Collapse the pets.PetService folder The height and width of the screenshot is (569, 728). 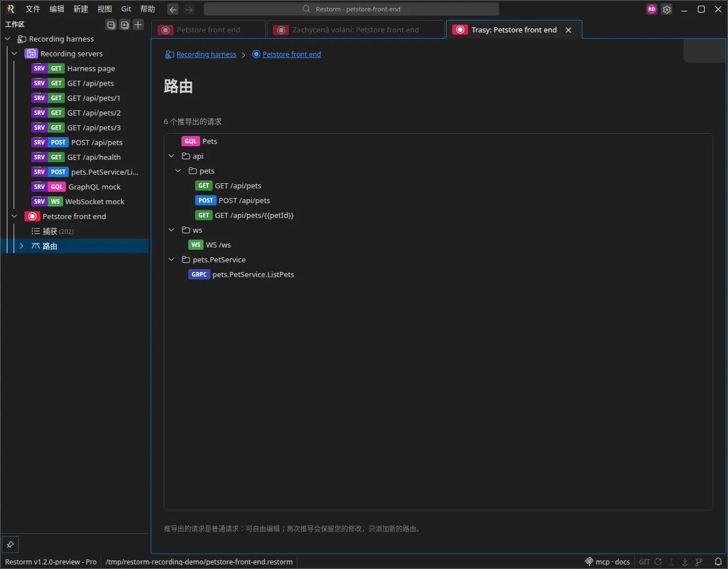pyautogui.click(x=172, y=259)
